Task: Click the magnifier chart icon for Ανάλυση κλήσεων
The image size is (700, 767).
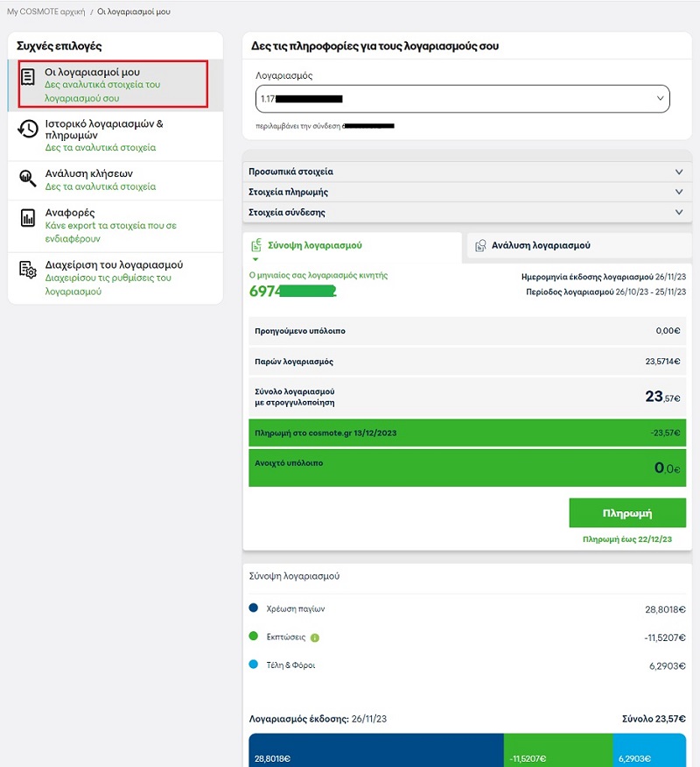Action: 28,179
